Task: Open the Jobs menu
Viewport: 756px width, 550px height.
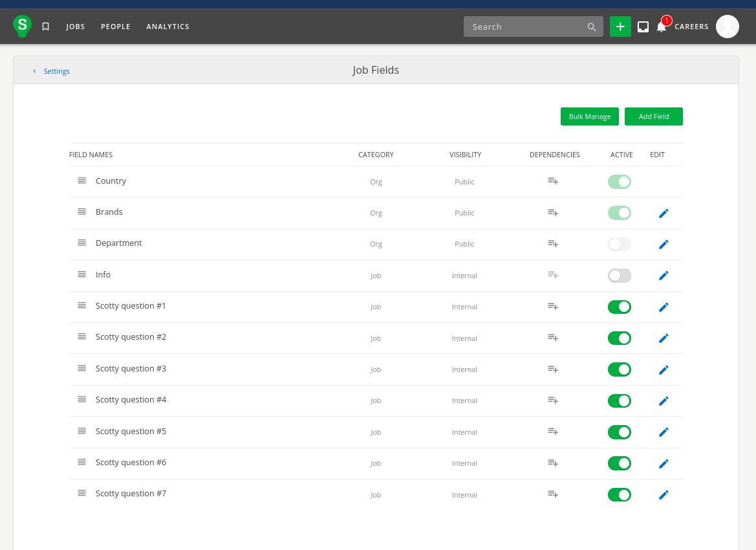Action: [x=76, y=27]
